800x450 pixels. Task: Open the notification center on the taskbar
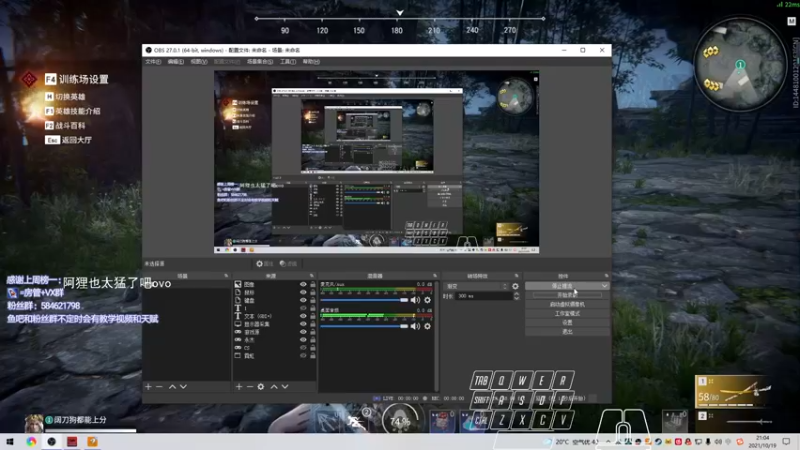click(786, 442)
